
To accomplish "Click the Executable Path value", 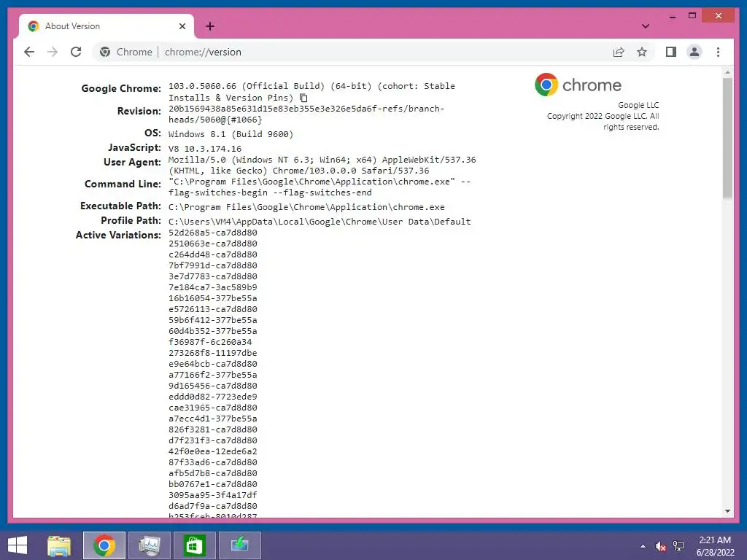I will click(x=306, y=207).
